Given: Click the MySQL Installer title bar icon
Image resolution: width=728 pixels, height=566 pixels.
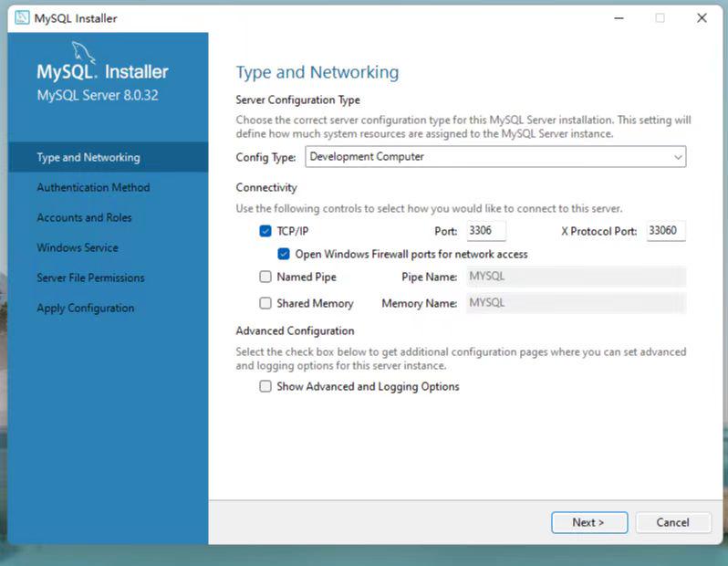Looking at the screenshot, I should point(22,17).
